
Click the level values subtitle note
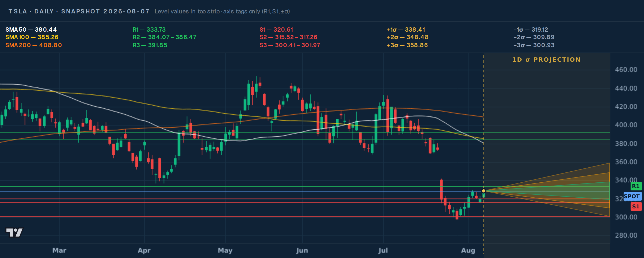click(x=222, y=11)
